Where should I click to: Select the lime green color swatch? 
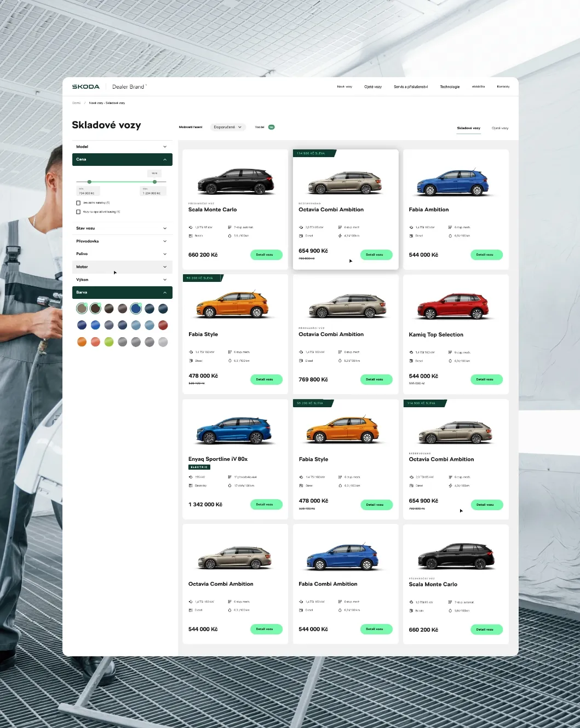(x=109, y=342)
